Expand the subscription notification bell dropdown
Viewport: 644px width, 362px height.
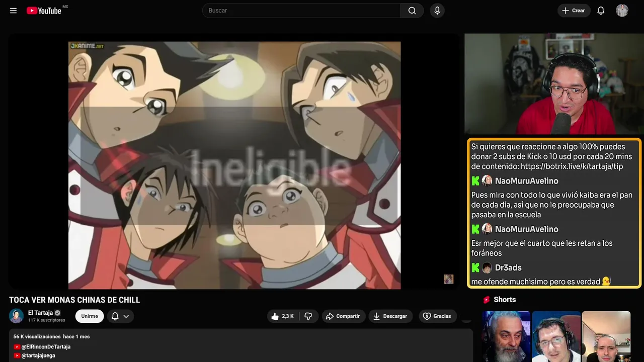coord(120,316)
